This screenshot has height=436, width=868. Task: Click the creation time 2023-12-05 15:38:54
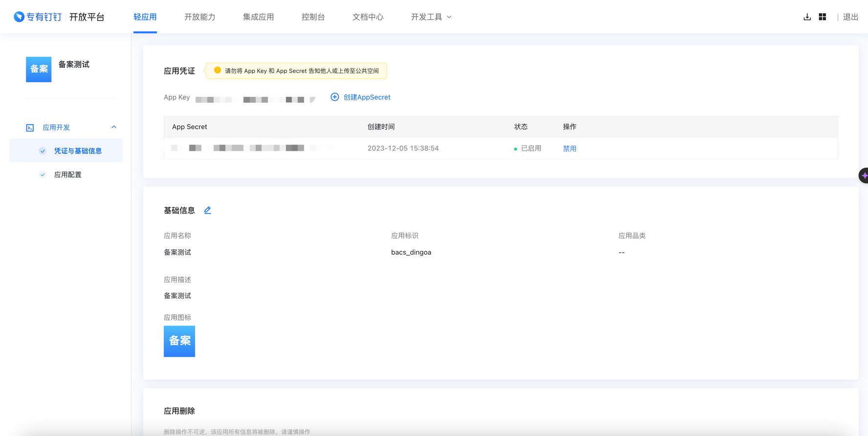coord(403,148)
